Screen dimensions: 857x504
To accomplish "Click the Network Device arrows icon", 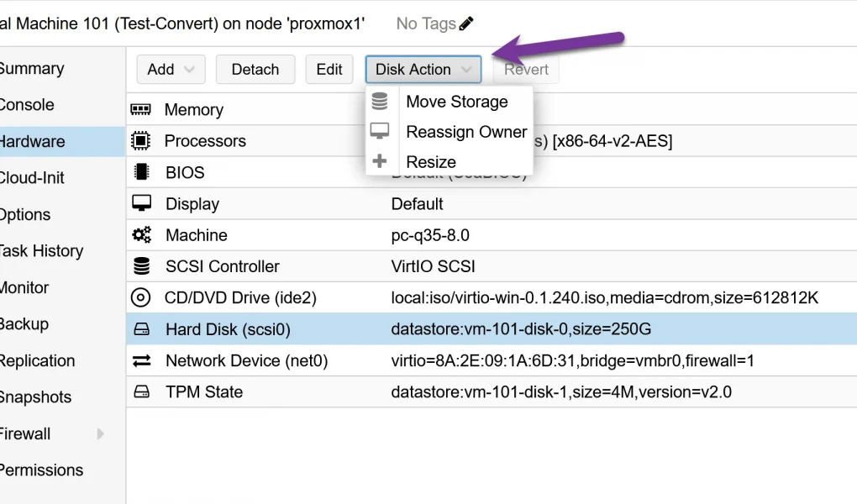I will 141,361.
